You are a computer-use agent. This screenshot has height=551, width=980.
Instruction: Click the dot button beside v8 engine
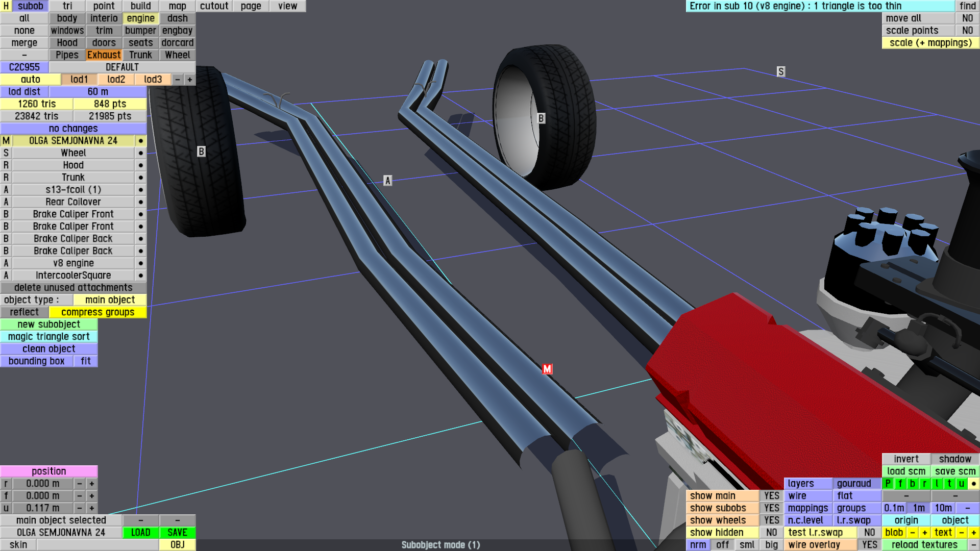click(140, 263)
